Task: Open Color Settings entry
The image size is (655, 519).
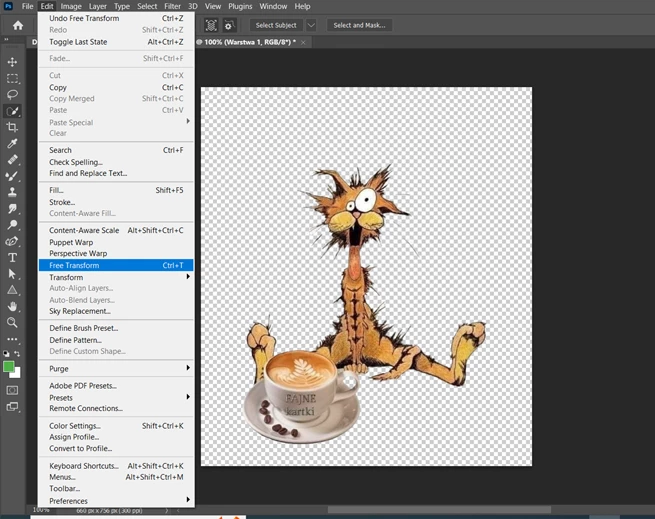Action: coord(116,426)
